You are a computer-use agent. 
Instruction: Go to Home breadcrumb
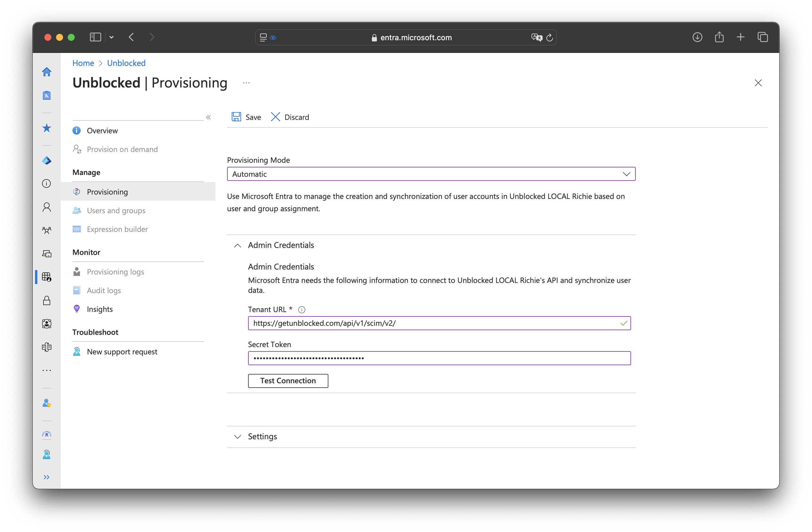point(83,63)
